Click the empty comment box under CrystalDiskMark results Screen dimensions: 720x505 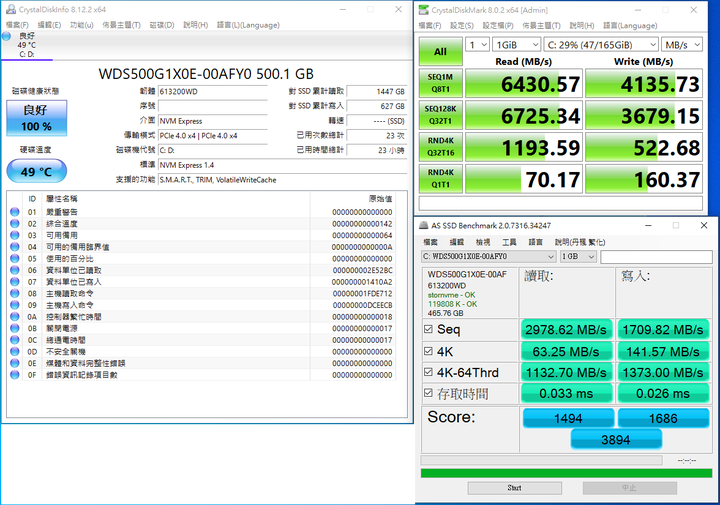pyautogui.click(x=561, y=203)
